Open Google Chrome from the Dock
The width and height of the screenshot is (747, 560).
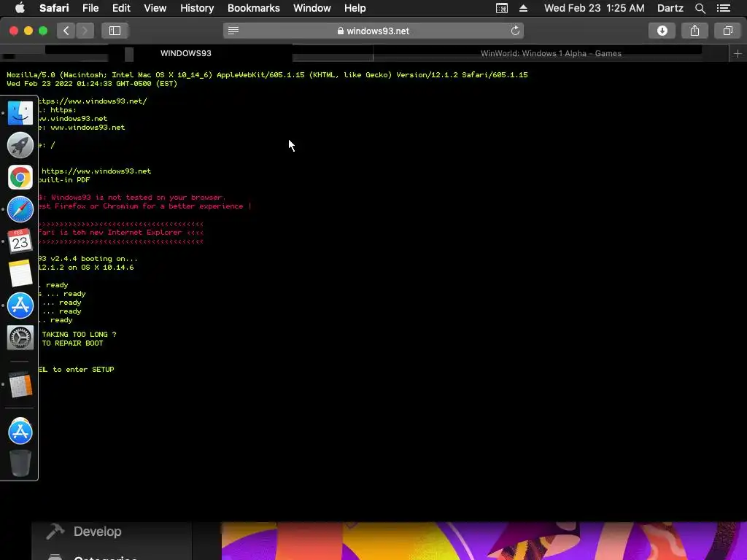coord(20,177)
